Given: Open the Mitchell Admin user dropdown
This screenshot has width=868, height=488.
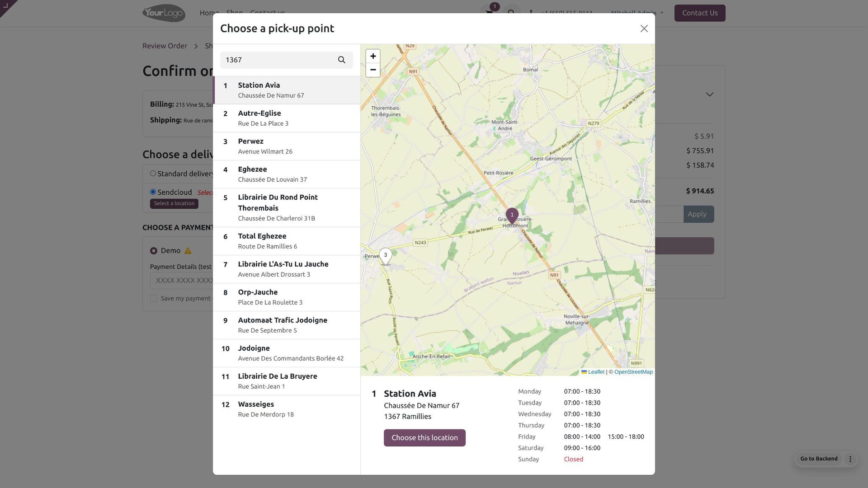Looking at the screenshot, I should (x=637, y=13).
